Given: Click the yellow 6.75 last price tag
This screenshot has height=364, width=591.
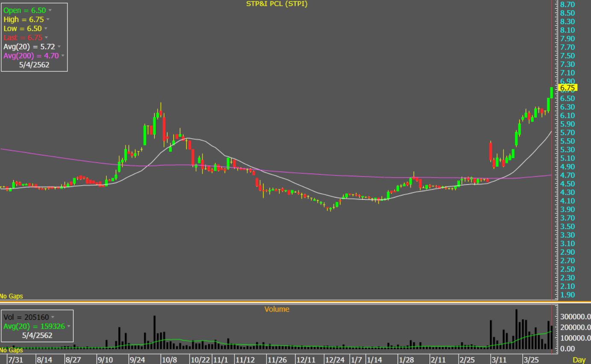Looking at the screenshot, I should (568, 88).
